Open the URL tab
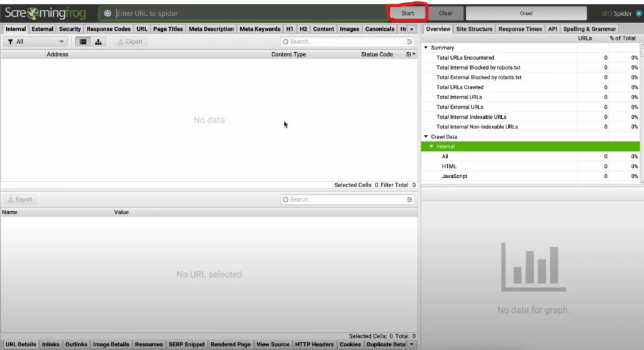Viewport: 644px width, 350px height. 142,29
